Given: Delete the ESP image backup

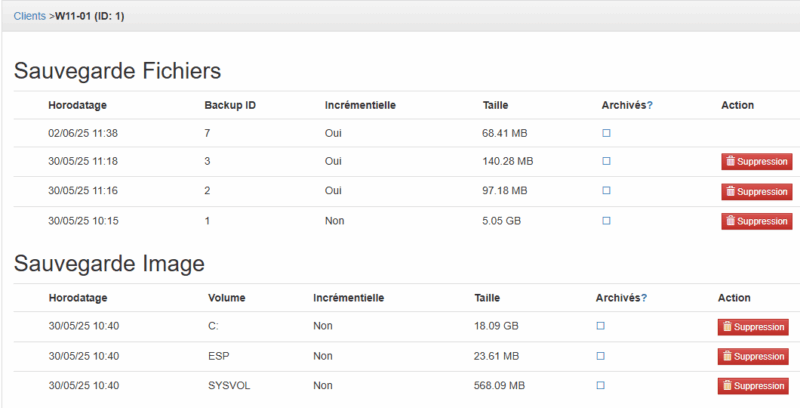Looking at the screenshot, I should coord(753,356).
